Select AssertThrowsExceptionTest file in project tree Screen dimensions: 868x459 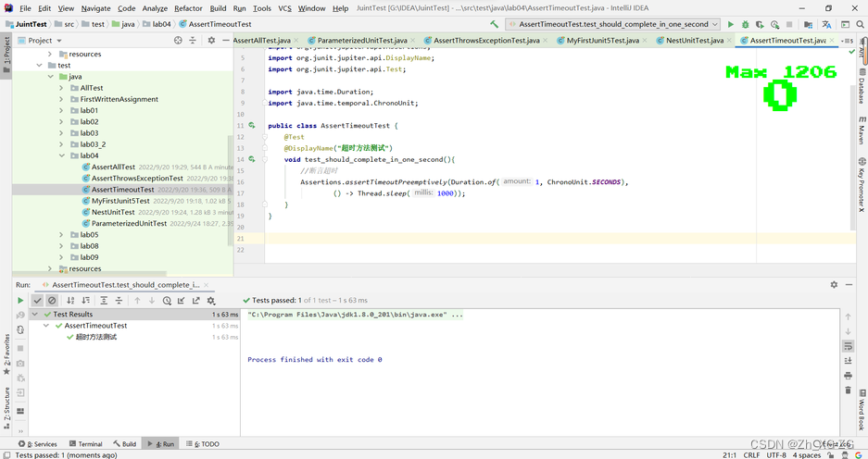click(137, 178)
